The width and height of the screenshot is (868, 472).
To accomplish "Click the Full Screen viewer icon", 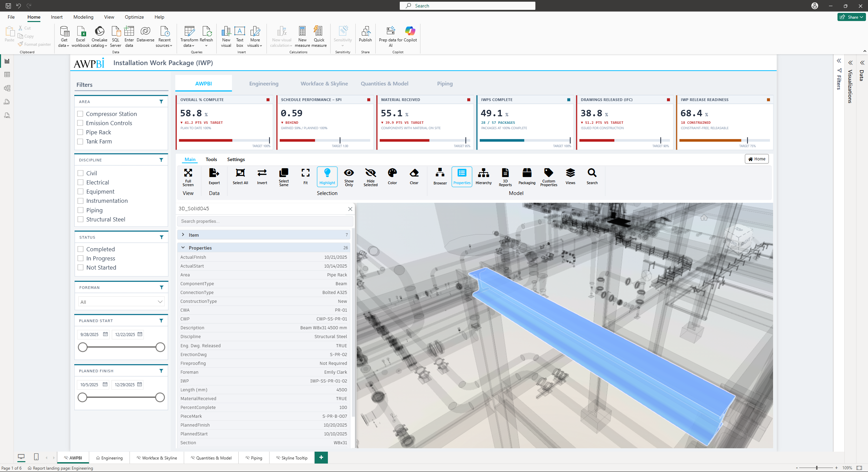I will click(x=188, y=177).
